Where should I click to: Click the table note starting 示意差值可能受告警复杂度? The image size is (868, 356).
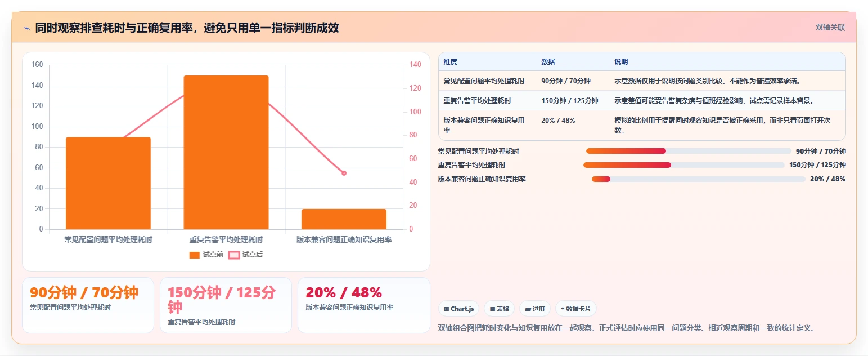pyautogui.click(x=714, y=101)
